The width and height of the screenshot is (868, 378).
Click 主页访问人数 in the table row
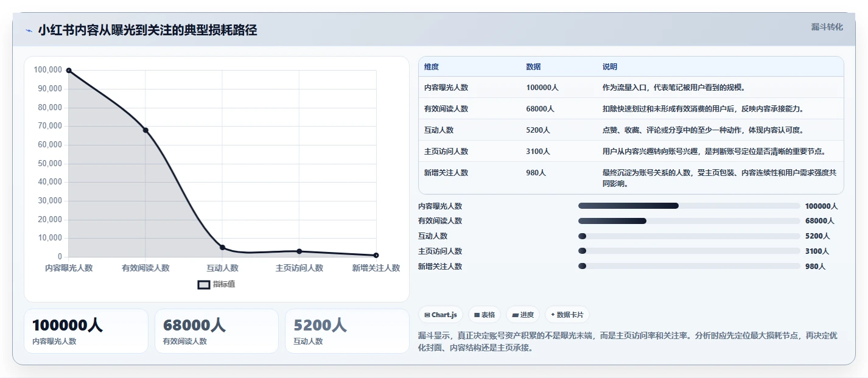446,152
